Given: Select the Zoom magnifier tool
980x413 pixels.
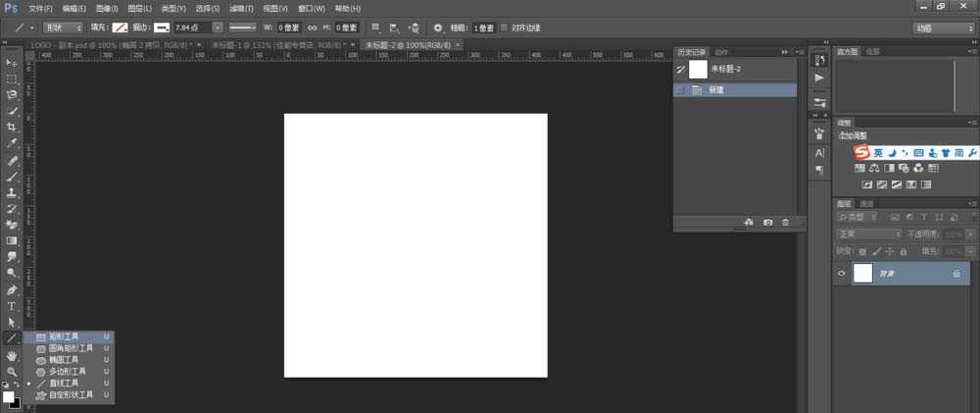Looking at the screenshot, I should coord(12,372).
